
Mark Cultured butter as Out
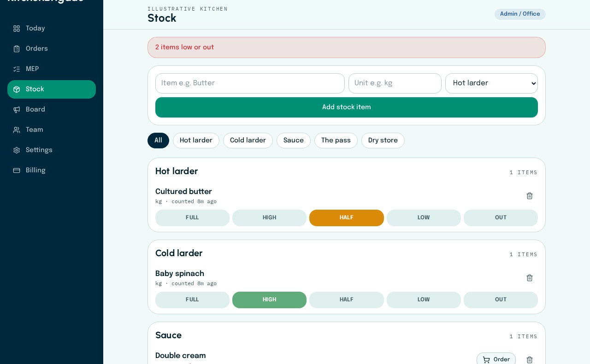pos(501,218)
